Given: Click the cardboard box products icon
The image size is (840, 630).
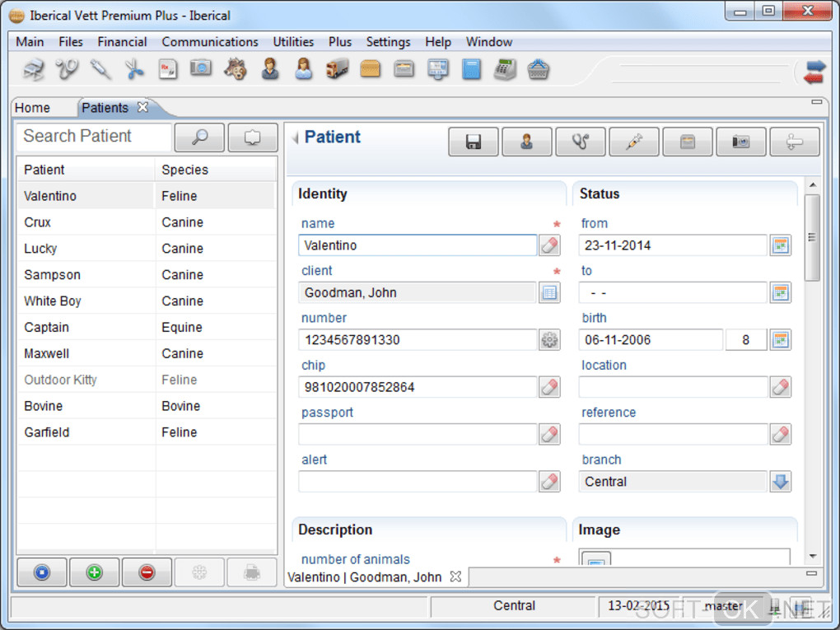Looking at the screenshot, I should tap(371, 69).
